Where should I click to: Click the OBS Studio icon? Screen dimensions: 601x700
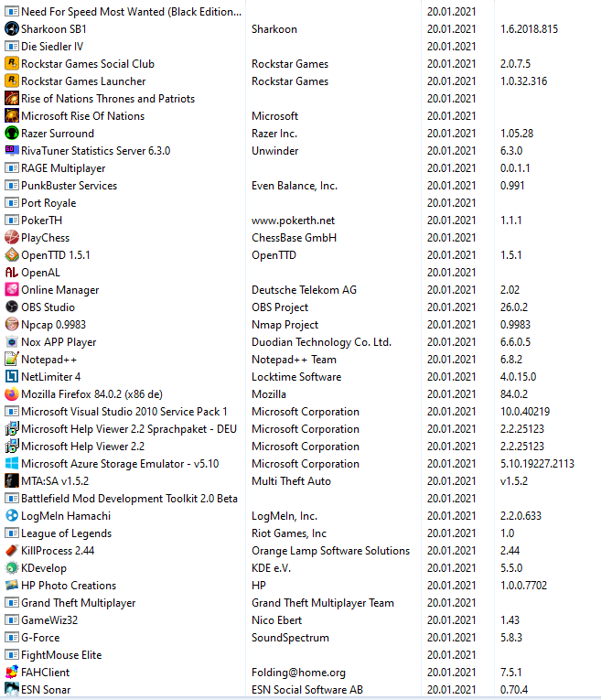coord(12,307)
